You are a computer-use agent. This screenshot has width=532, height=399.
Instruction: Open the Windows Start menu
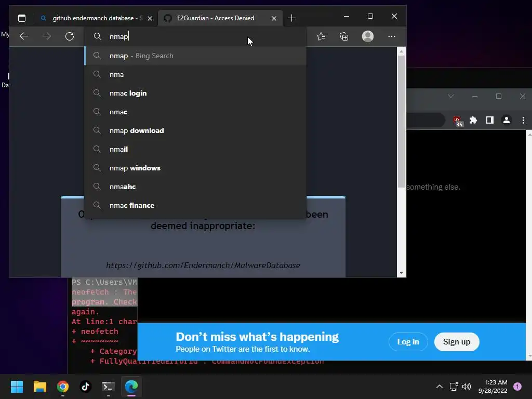[x=17, y=387]
